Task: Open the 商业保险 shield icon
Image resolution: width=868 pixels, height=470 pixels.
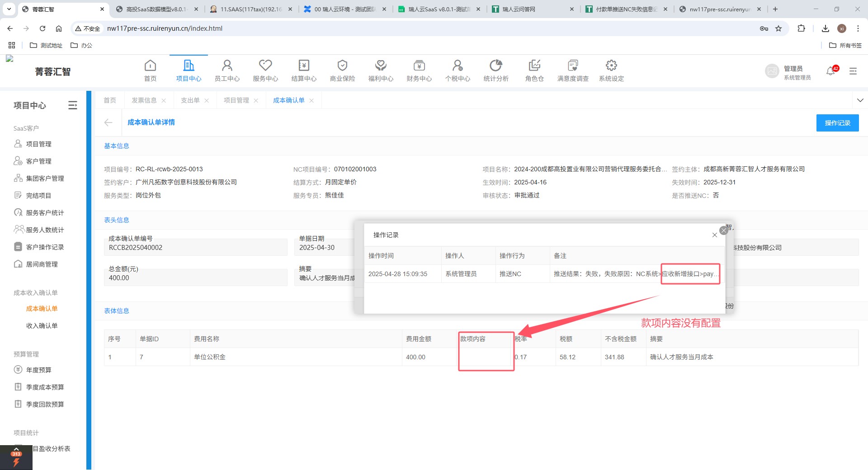Action: (342, 66)
